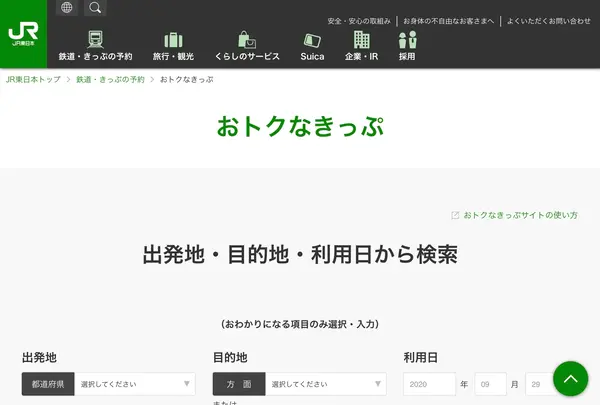Go to JR東日本トップ breadcrumb
The image size is (600, 405).
(x=33, y=78)
